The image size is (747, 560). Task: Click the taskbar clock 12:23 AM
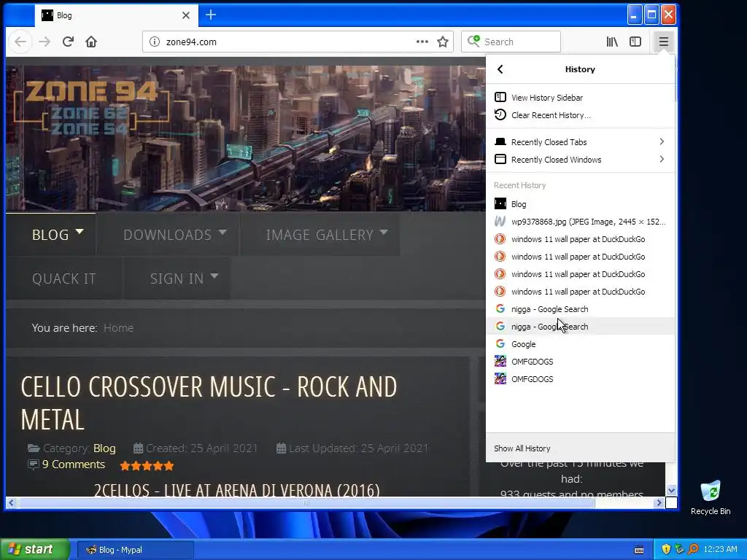coord(720,549)
